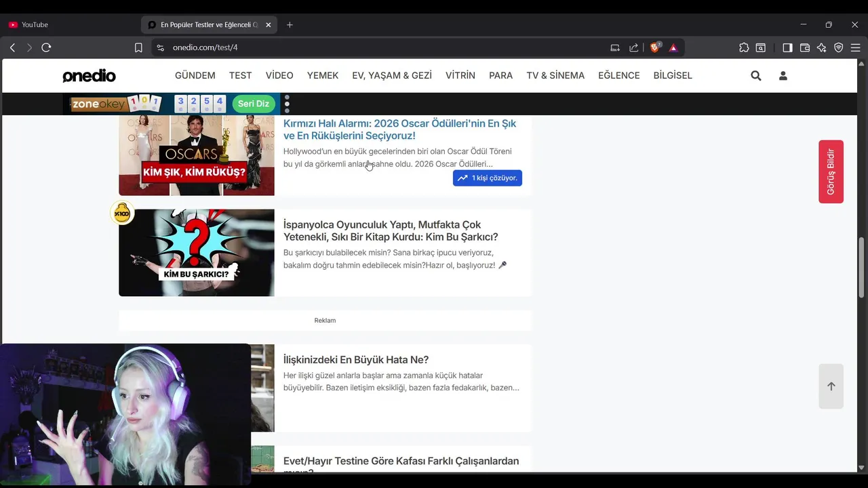Click the 'Bu şarkıcıyı bulabilecek misin?' description

pos(395,259)
